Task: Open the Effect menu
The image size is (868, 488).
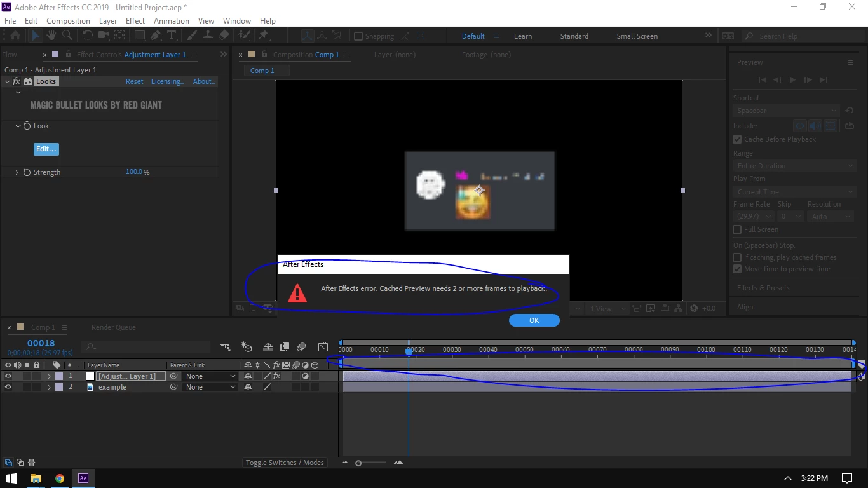Action: point(135,20)
